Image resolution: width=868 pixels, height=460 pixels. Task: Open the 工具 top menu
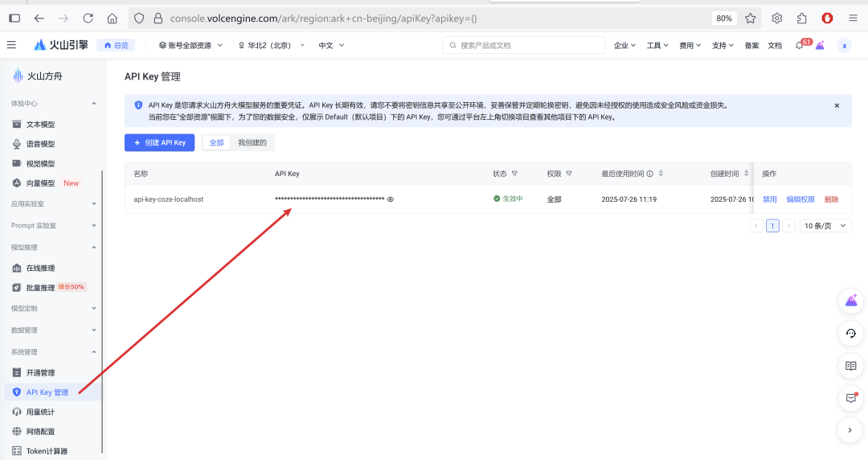pos(657,46)
